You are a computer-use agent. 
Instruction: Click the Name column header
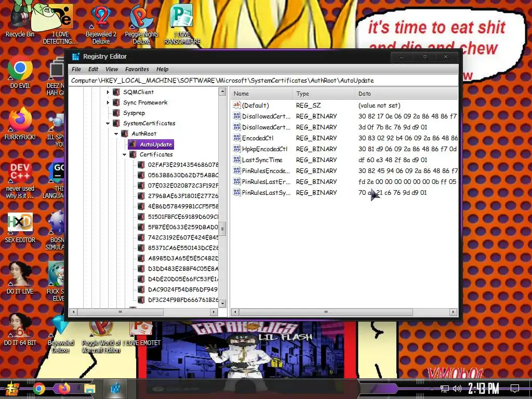pyautogui.click(x=262, y=94)
